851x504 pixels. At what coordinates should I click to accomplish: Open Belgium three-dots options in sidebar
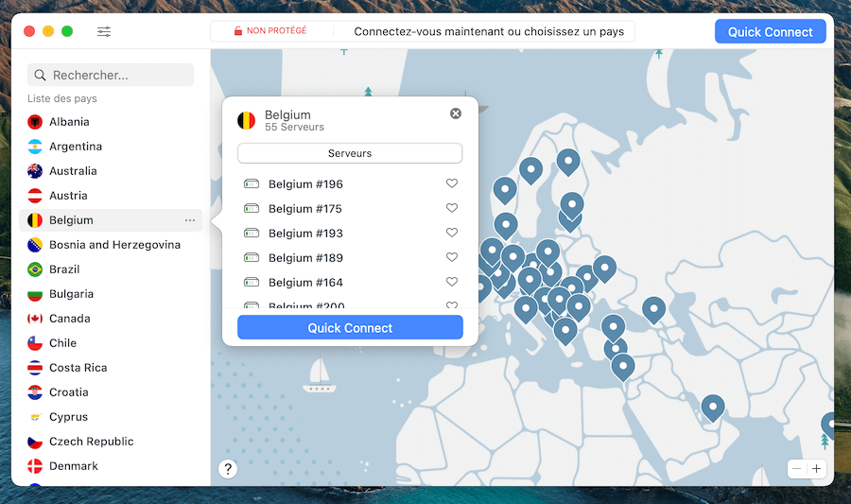coord(189,220)
